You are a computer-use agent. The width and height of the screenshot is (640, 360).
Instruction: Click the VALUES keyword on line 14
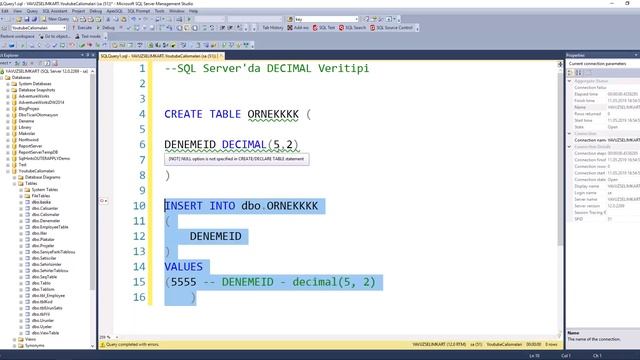point(183,267)
